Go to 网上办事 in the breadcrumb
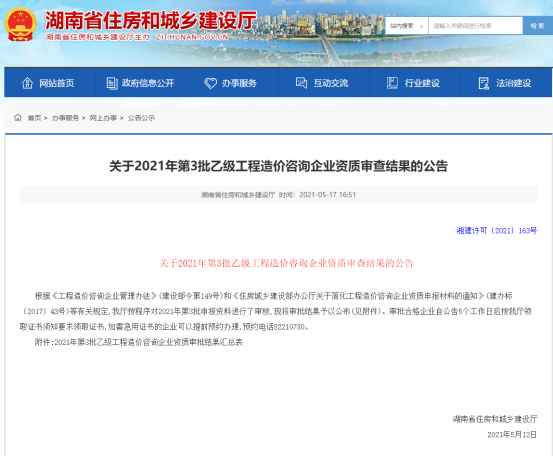553x456 pixels. [x=103, y=118]
